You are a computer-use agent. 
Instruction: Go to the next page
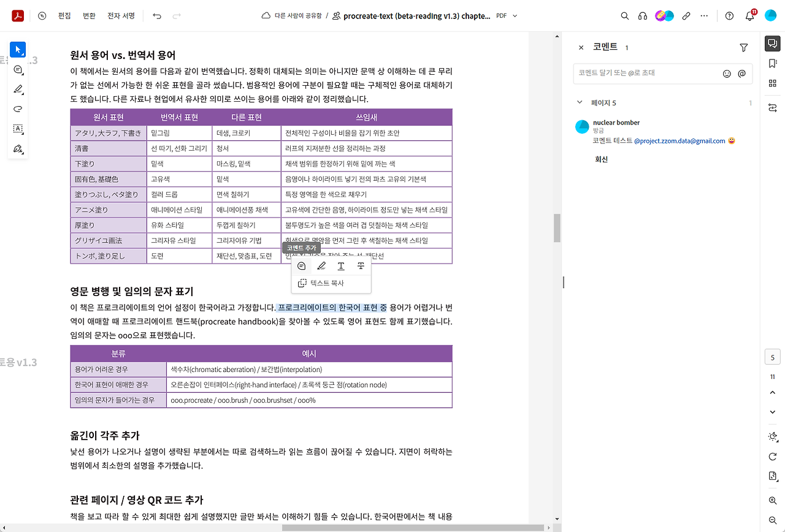[x=772, y=412]
